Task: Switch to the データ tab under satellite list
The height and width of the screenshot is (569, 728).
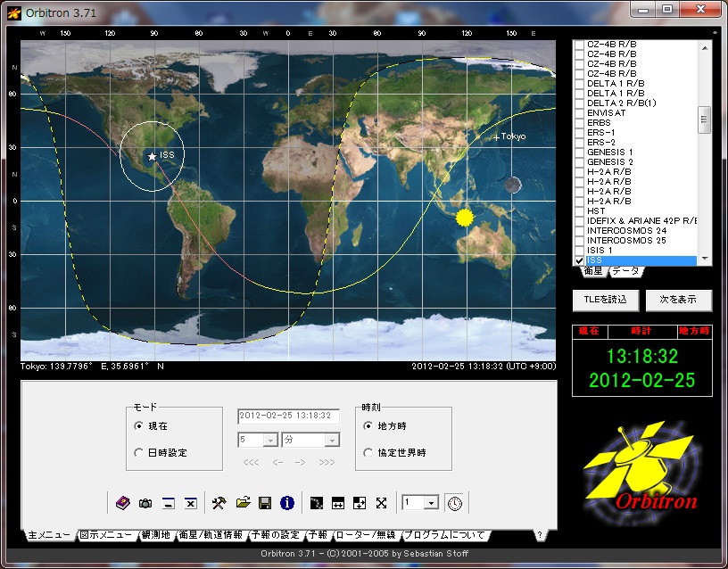Action: coord(625,271)
